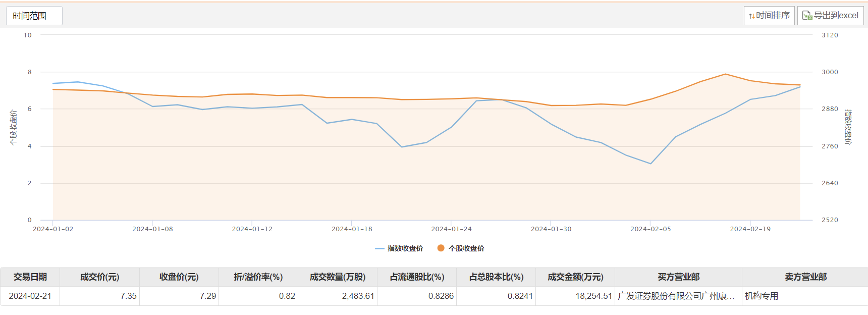Image resolution: width=868 pixels, height=315 pixels.
Task: Click the 成交数量(万股) column header
Action: coord(338,277)
